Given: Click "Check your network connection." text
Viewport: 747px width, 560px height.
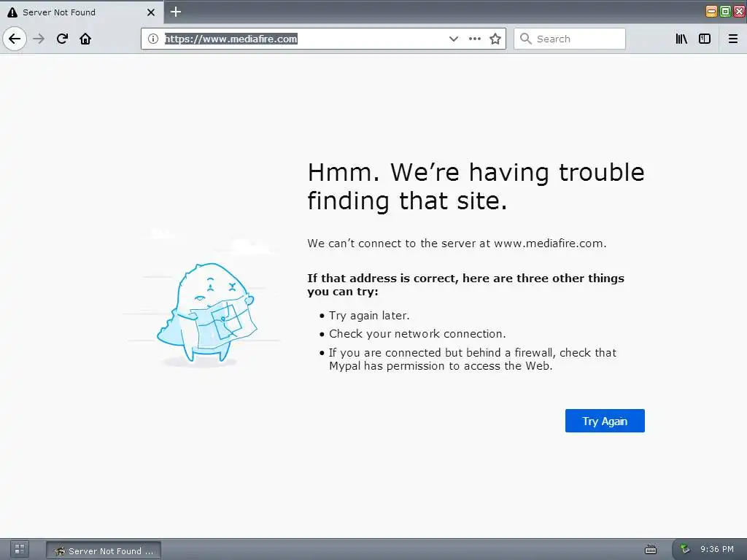Looking at the screenshot, I should tap(417, 334).
